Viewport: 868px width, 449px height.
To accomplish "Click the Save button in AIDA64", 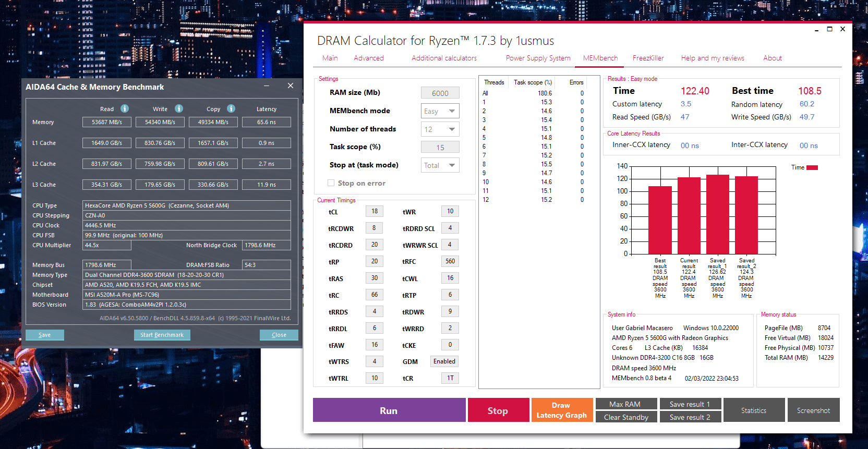I will click(45, 335).
